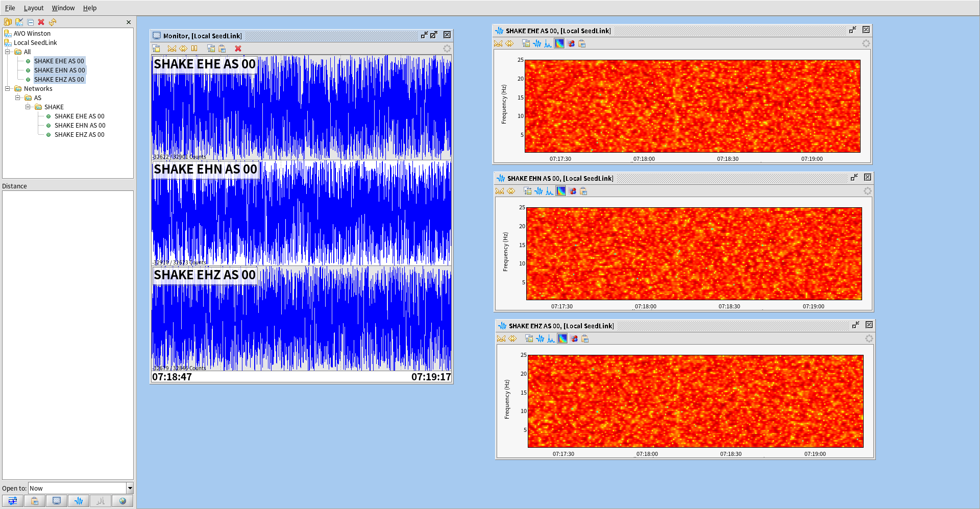Open wave viewer button at bottom
The height and width of the screenshot is (509, 980).
coord(79,501)
